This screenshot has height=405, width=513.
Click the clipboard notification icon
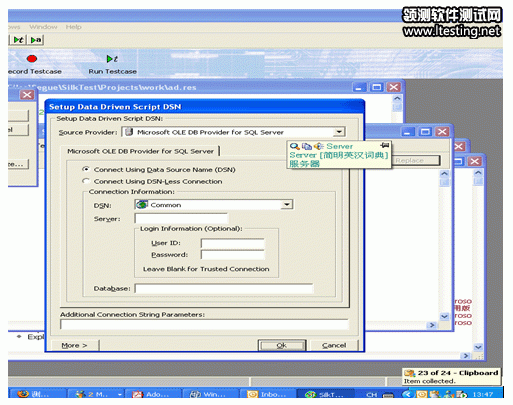[409, 373]
